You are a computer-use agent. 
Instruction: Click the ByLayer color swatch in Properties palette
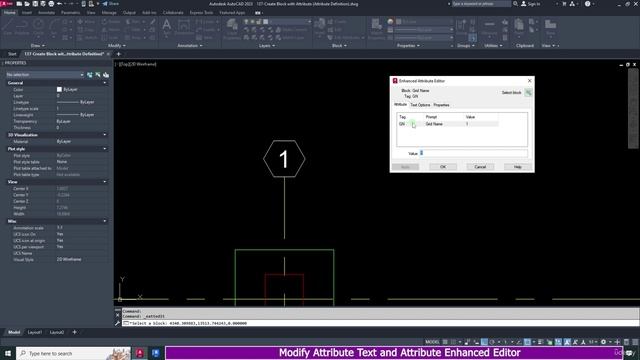click(x=59, y=89)
